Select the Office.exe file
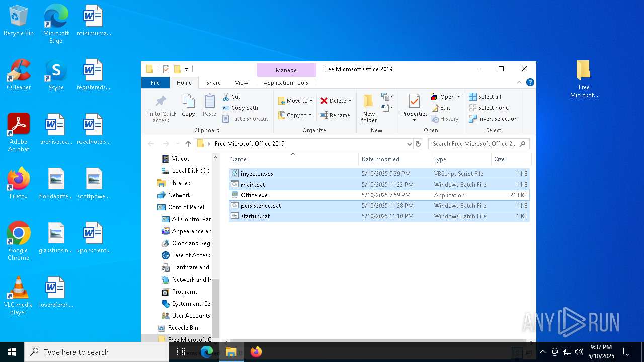 pos(379,195)
